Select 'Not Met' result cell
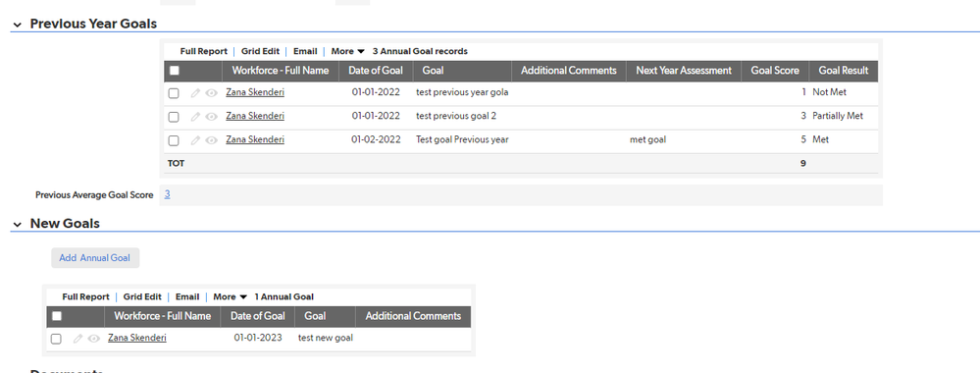Screen dimensions: 980x373 (x=829, y=92)
